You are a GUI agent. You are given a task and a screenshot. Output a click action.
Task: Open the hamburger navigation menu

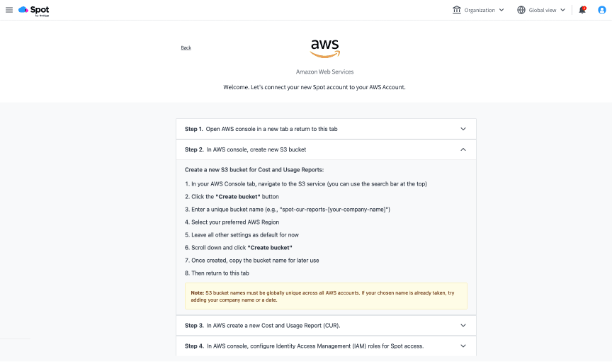tap(9, 10)
